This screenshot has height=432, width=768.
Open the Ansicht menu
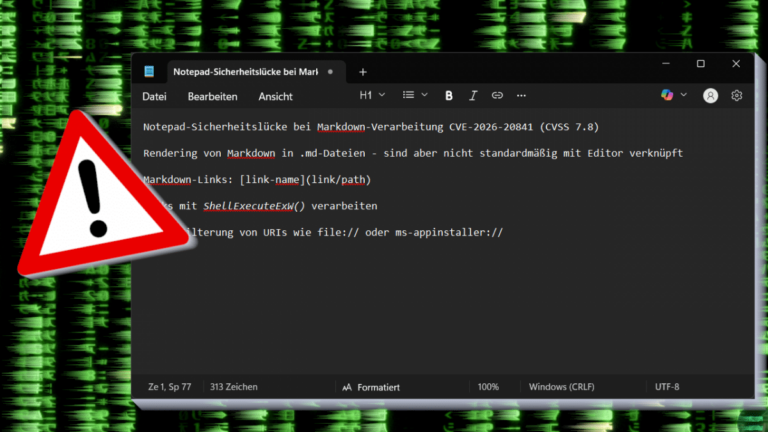tap(275, 97)
